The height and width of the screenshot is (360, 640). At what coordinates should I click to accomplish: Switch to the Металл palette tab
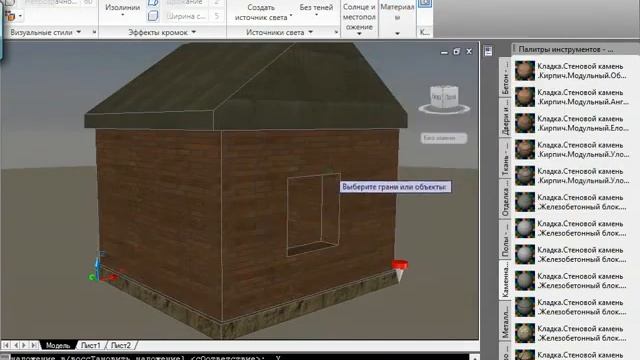point(505,321)
